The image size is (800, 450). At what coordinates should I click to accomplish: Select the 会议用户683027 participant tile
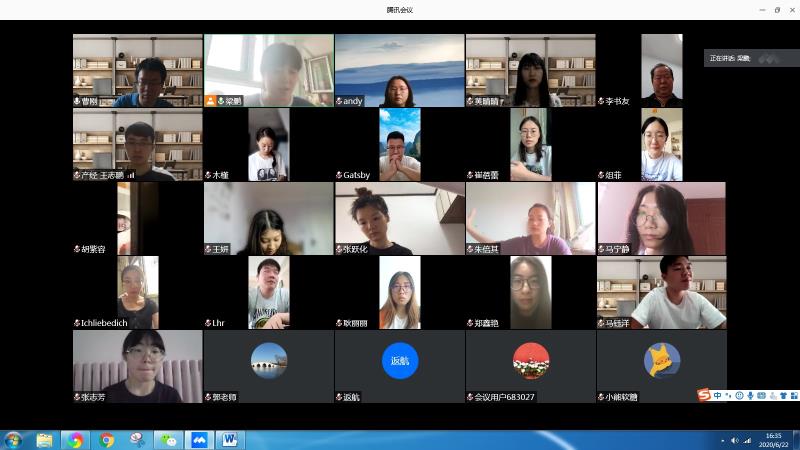[x=530, y=361]
